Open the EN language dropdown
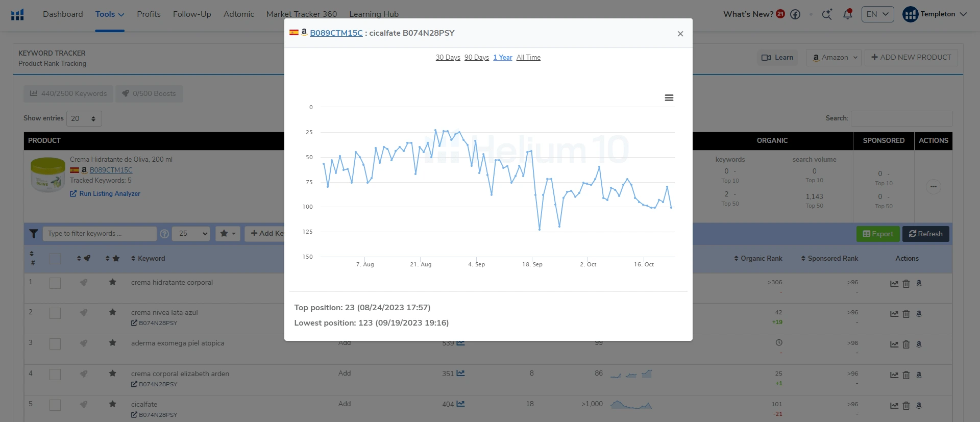The height and width of the screenshot is (422, 980). pos(877,14)
